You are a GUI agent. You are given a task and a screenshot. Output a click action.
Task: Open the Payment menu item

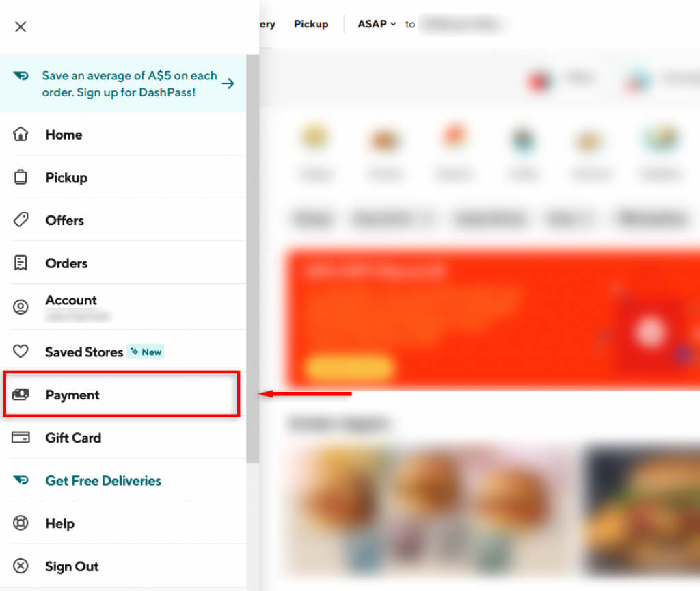122,395
